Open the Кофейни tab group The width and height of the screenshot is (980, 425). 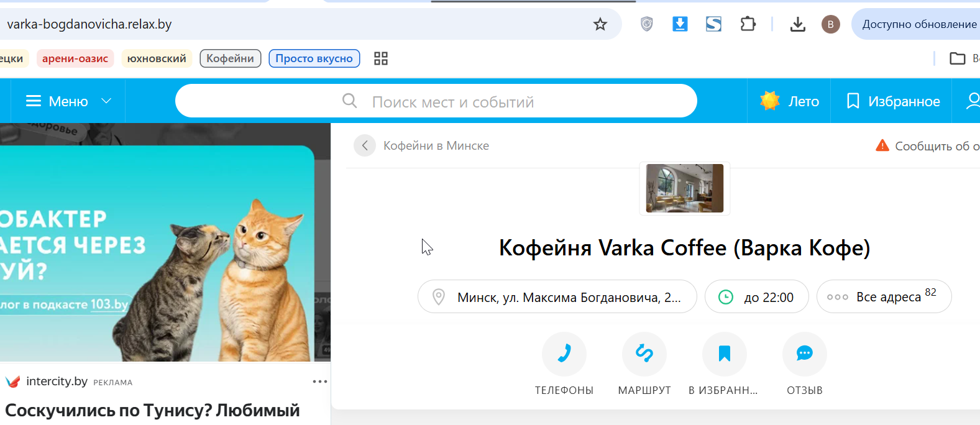230,58
